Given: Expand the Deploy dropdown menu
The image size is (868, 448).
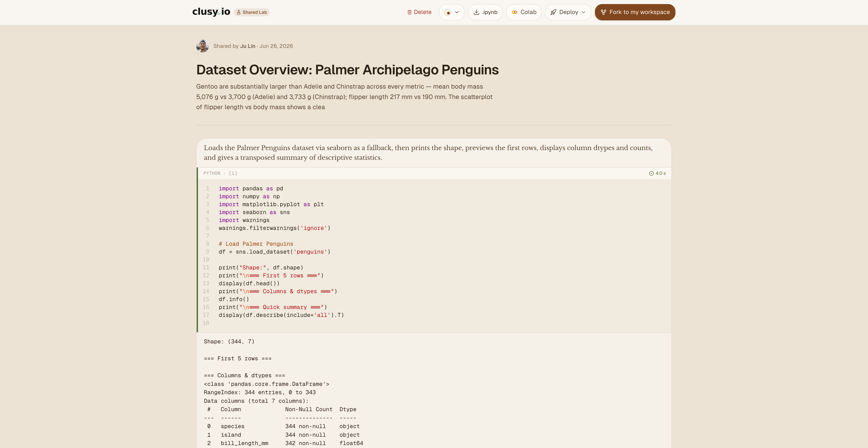Looking at the screenshot, I should coord(568,12).
